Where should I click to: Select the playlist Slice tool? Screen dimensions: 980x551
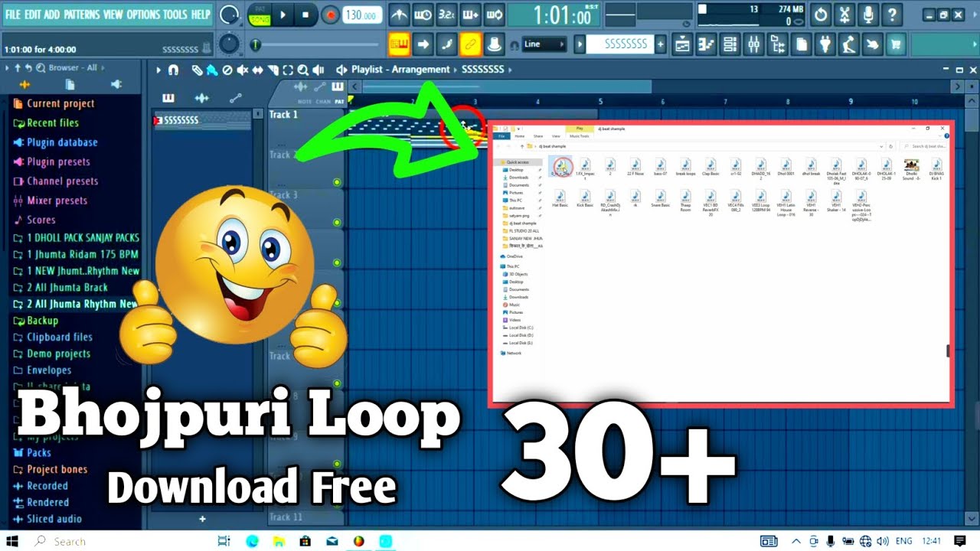pyautogui.click(x=273, y=70)
